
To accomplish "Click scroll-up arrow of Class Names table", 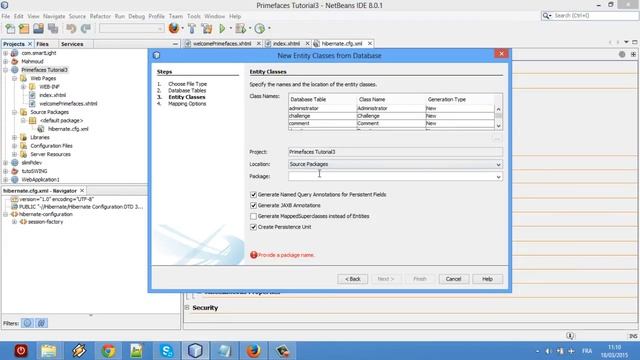I will click(498, 109).
